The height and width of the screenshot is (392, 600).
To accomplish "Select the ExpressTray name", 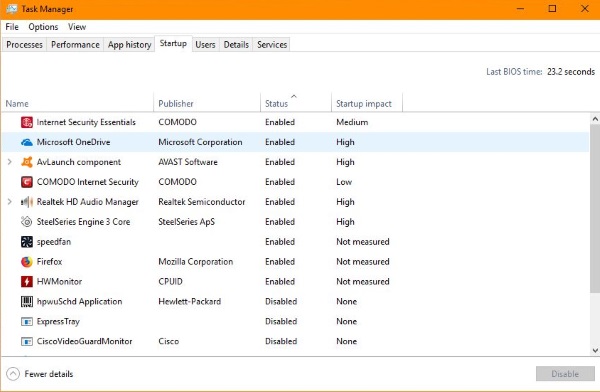I will pos(58,322).
